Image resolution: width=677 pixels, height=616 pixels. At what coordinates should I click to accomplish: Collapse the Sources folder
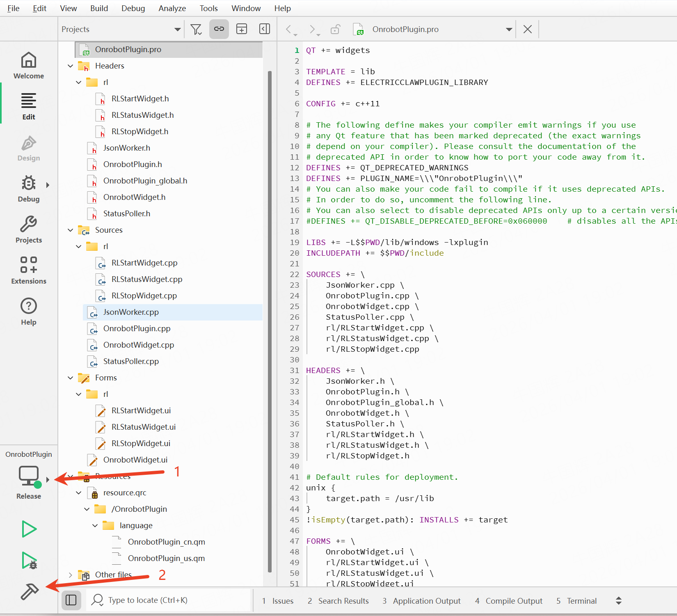[x=71, y=230]
